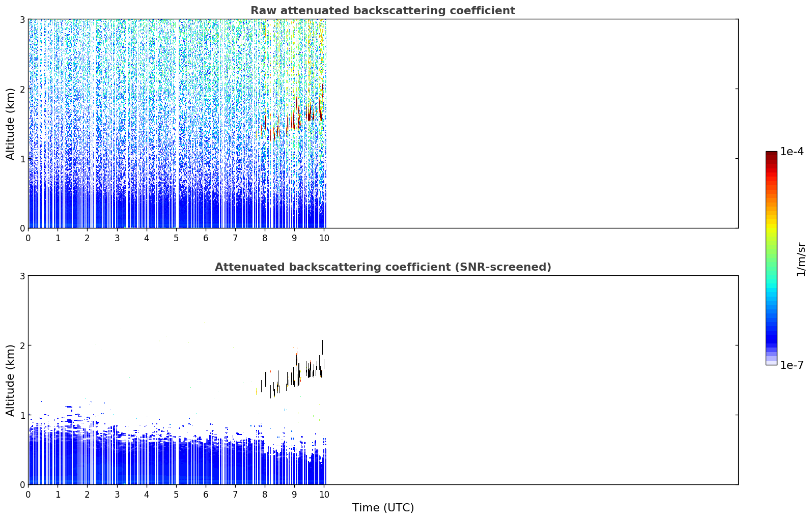The height and width of the screenshot is (519, 812).
Task: Click the colorbar's 1e-4 upper limit label
Action: click(792, 152)
